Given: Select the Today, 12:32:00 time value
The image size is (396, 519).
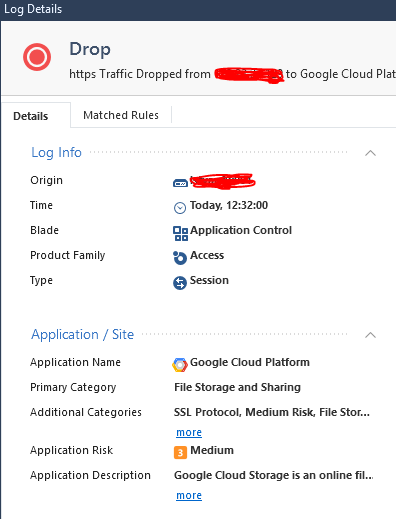Looking at the screenshot, I should [229, 205].
